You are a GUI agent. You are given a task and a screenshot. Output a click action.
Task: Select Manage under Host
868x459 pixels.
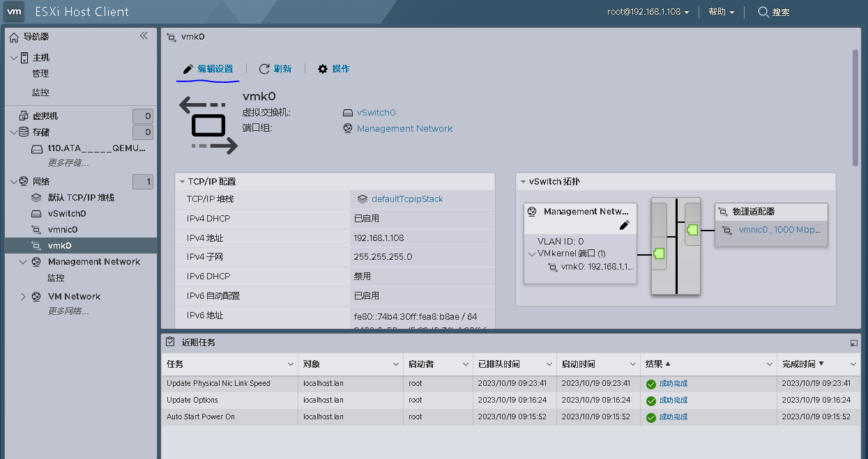tap(40, 74)
